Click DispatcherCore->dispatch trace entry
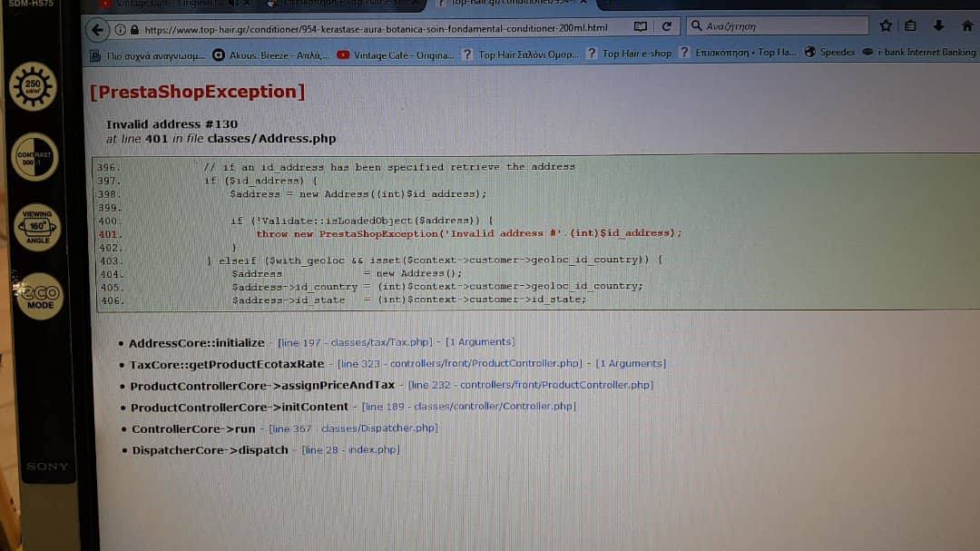The height and width of the screenshot is (551, 980). (x=210, y=450)
